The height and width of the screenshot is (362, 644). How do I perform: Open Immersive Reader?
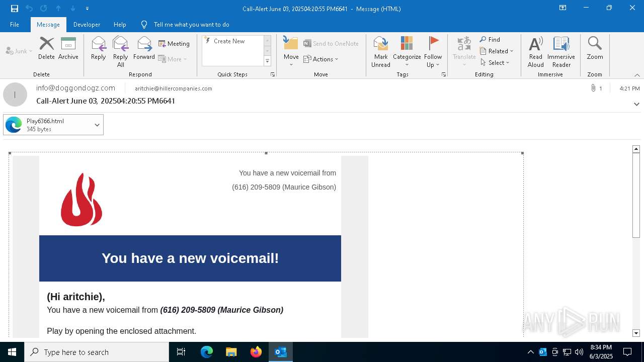561,52
